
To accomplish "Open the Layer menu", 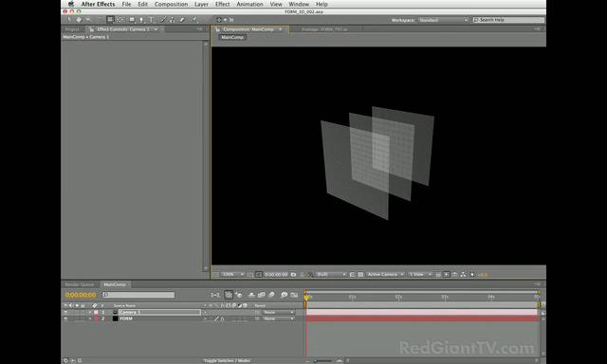I will pyautogui.click(x=201, y=4).
